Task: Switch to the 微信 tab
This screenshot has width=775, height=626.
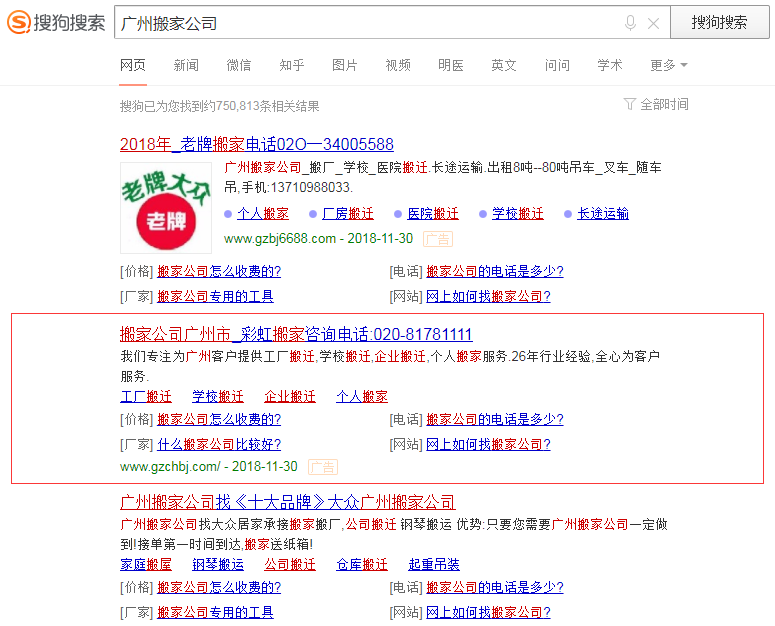Action: pyautogui.click(x=239, y=65)
